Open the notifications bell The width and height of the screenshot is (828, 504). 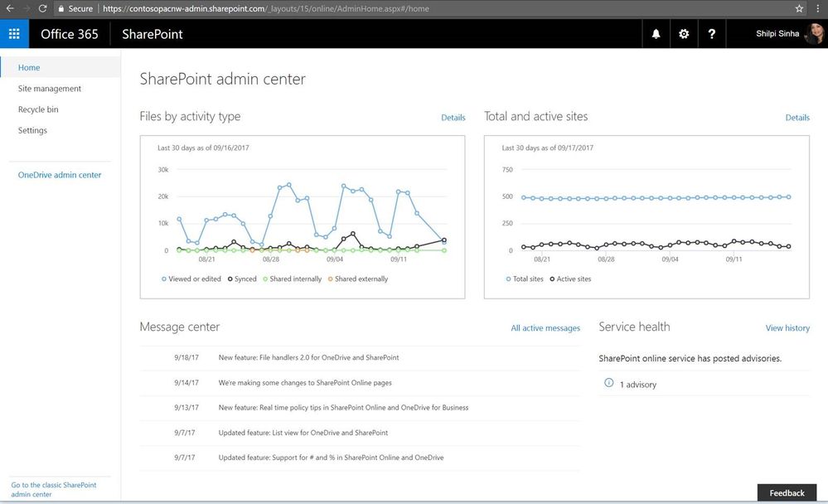tap(656, 34)
